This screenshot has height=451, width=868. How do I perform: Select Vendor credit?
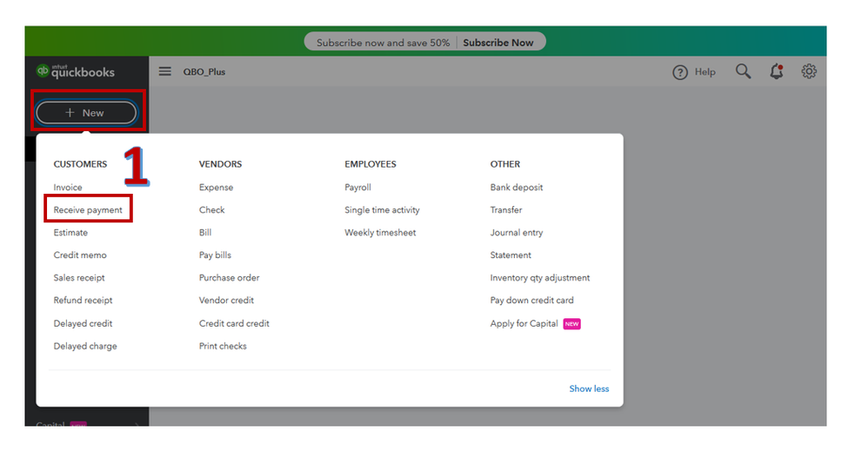tap(226, 301)
